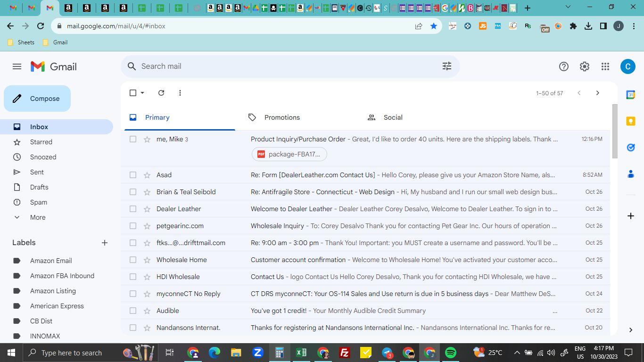Go to older messages page
The height and width of the screenshot is (362, 644).
click(598, 93)
